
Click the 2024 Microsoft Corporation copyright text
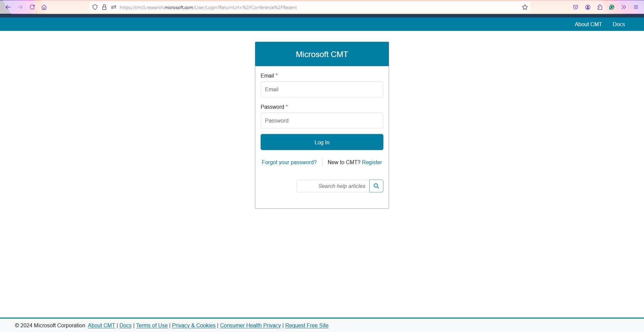click(50, 325)
